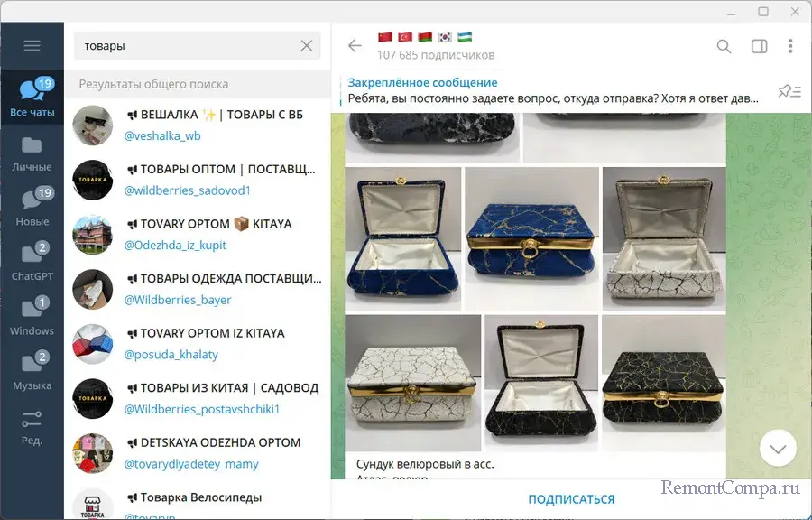This screenshot has height=520, width=812.
Task: Open the Музыка chat folder
Action: (32, 370)
